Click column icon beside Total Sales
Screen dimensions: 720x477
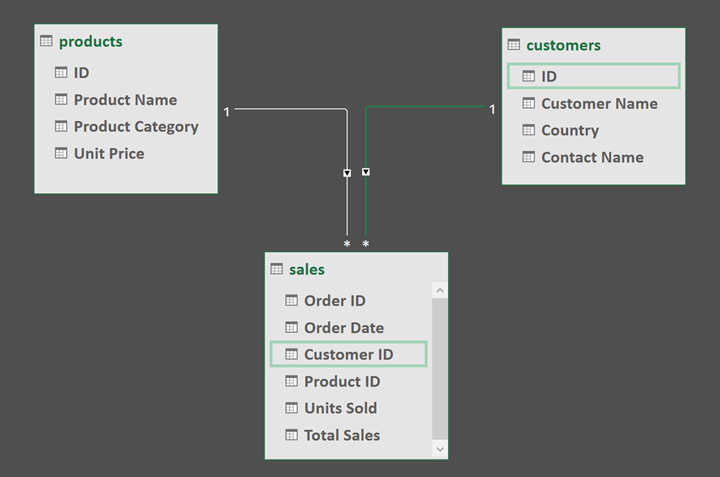tap(291, 435)
